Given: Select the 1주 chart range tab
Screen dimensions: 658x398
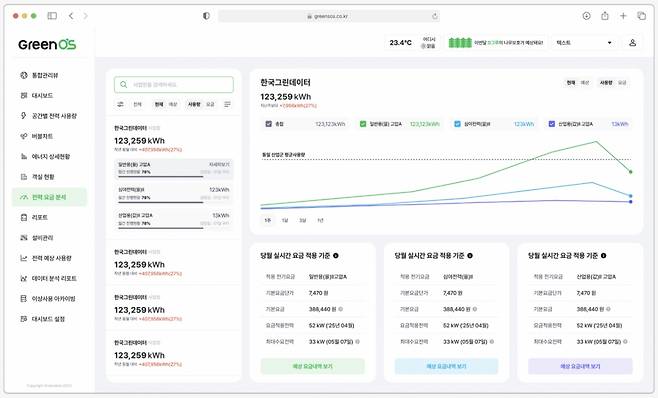Looking at the screenshot, I should (x=268, y=220).
